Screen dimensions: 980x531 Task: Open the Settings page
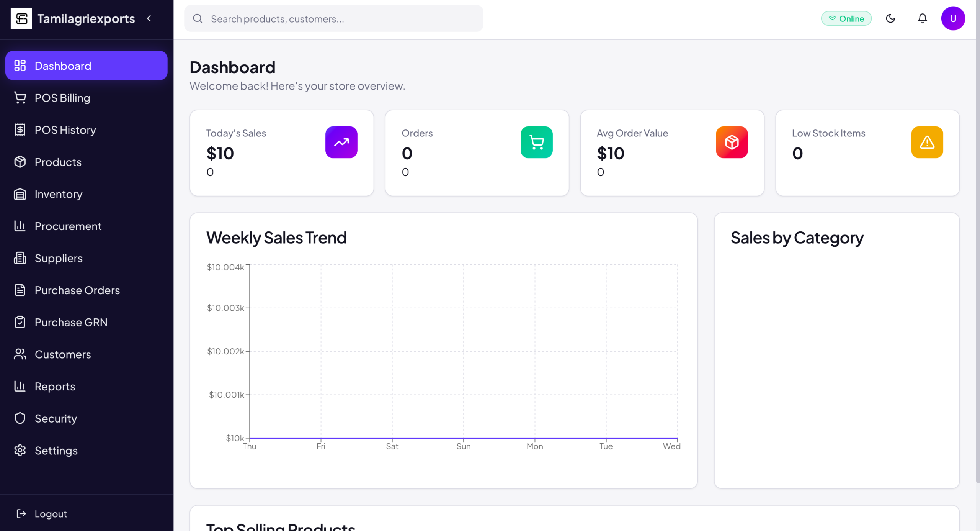pos(56,451)
